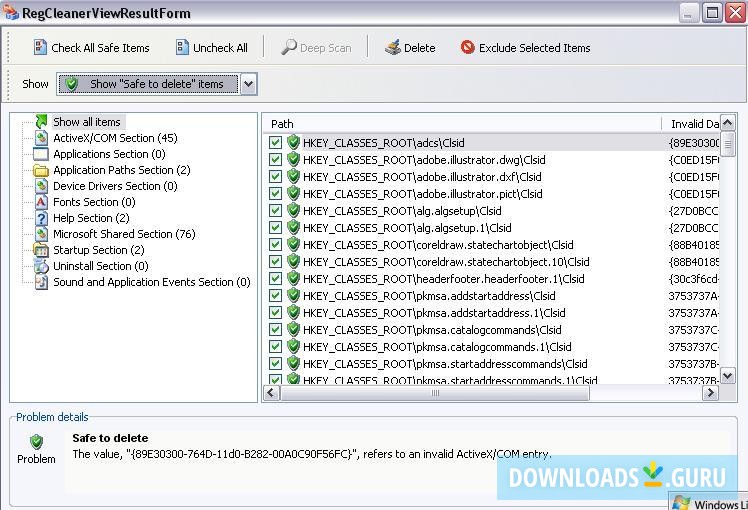The width and height of the screenshot is (748, 510).
Task: Select Application Paths Section (2)
Action: tap(122, 170)
